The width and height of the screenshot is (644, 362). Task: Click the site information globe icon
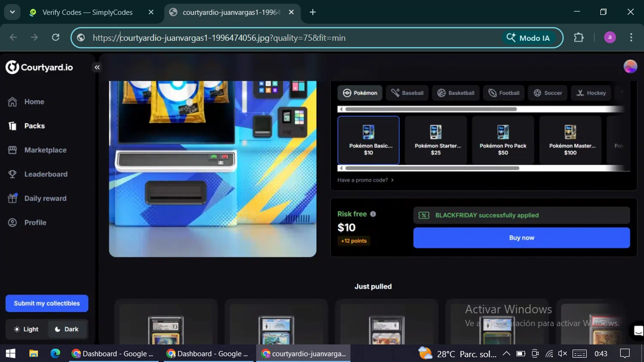81,38
